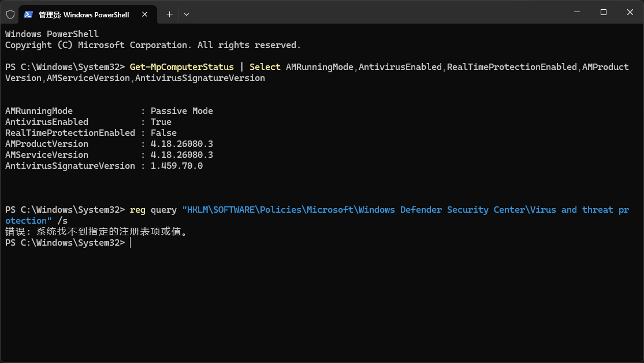Click the "Passive Mode" value
Viewport: 644px width, 363px height.
click(x=181, y=111)
